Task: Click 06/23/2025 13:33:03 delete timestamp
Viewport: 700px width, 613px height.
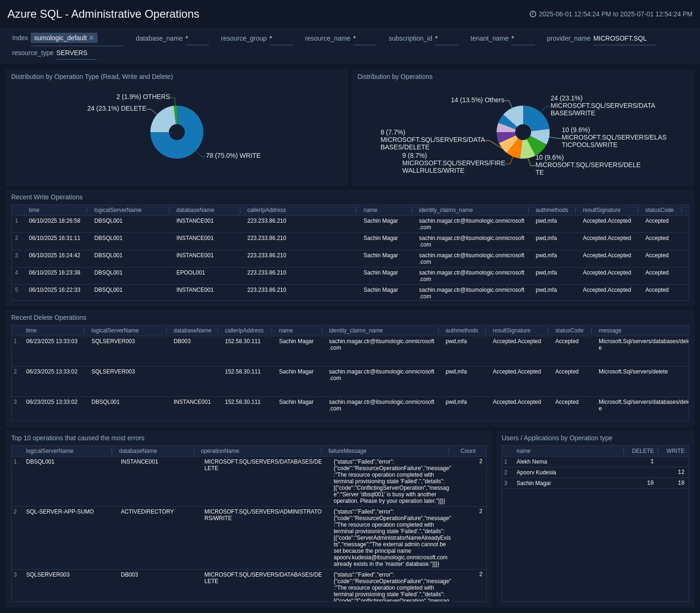Action: click(52, 341)
